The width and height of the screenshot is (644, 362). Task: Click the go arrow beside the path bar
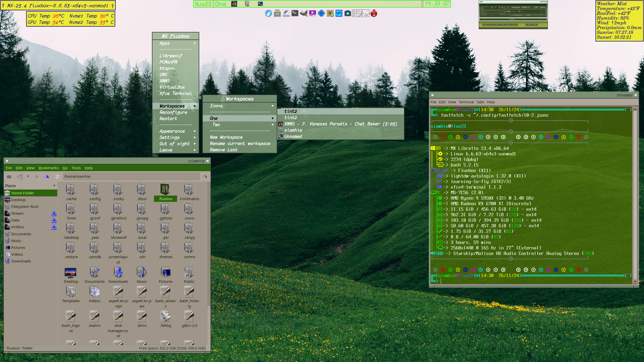pos(205,176)
